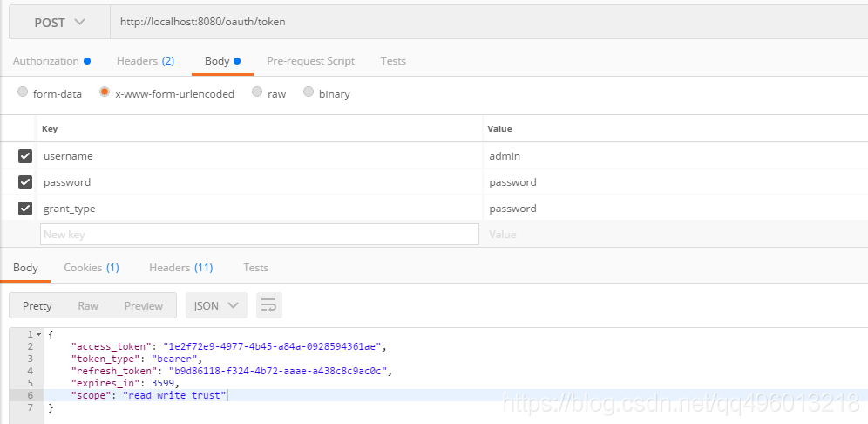Open the response Cookies (1) tab
The image size is (868, 424).
92,268
